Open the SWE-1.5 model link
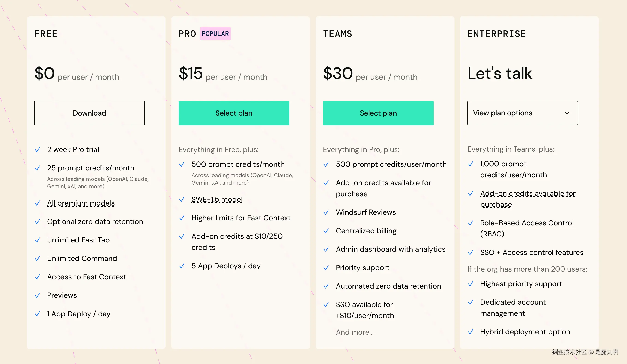 (x=217, y=199)
